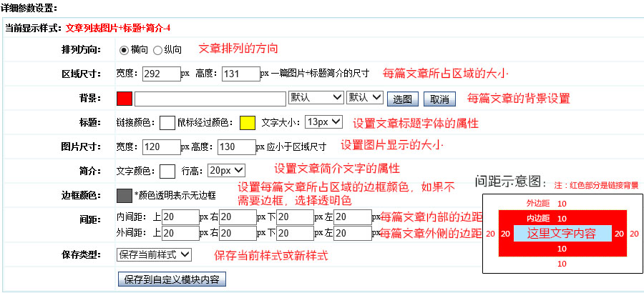Click the 区域尺寸 高度 input field
Image resolution: width=644 pixels, height=293 pixels.
coord(240,74)
